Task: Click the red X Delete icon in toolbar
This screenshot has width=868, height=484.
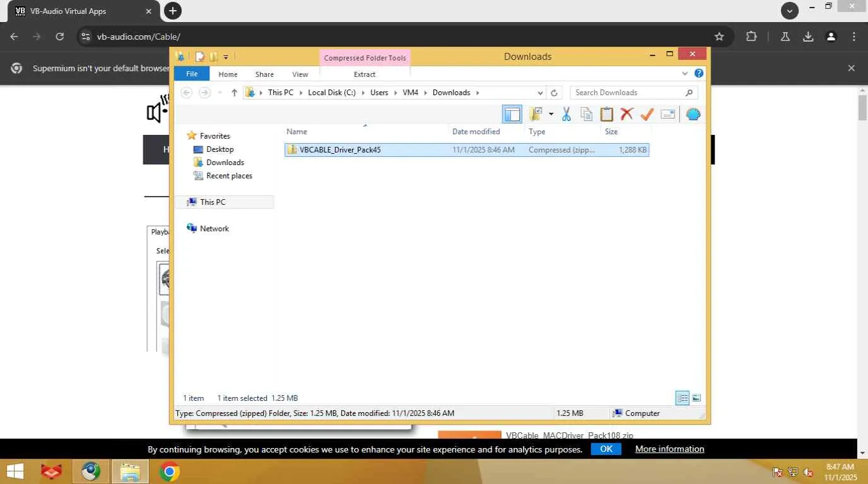Action: pyautogui.click(x=626, y=114)
